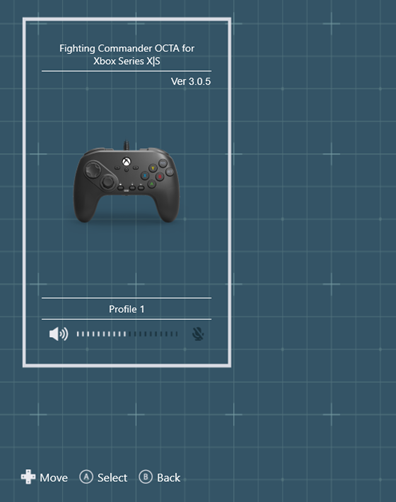Select the Profile 1 label

[127, 309]
